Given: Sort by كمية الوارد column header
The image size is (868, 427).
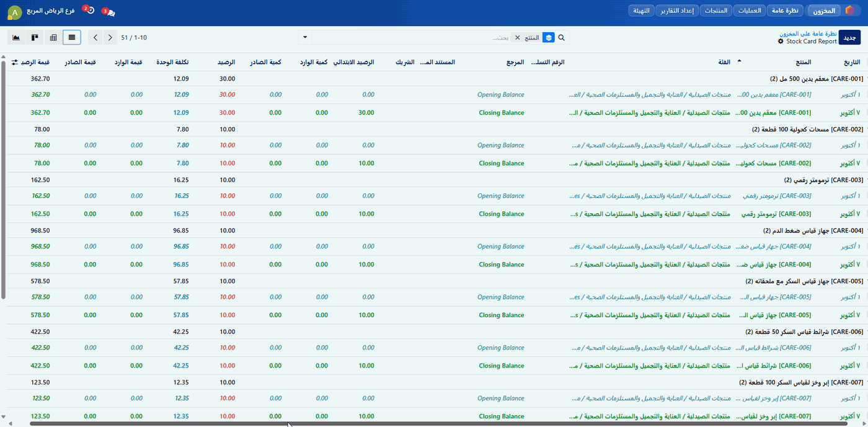Looking at the screenshot, I should pyautogui.click(x=314, y=62).
